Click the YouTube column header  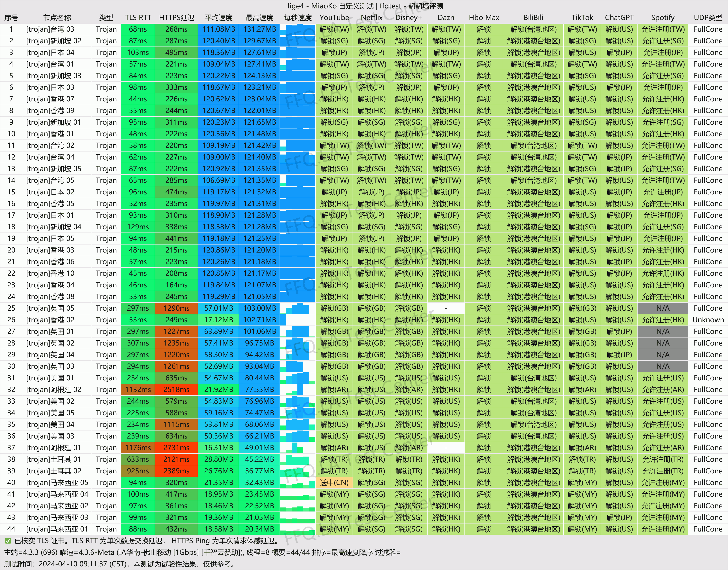334,18
